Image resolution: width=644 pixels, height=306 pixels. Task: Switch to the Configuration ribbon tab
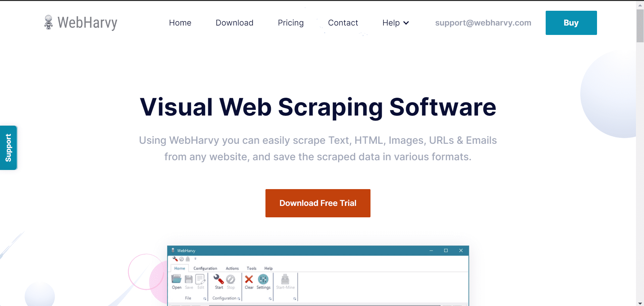click(x=205, y=268)
